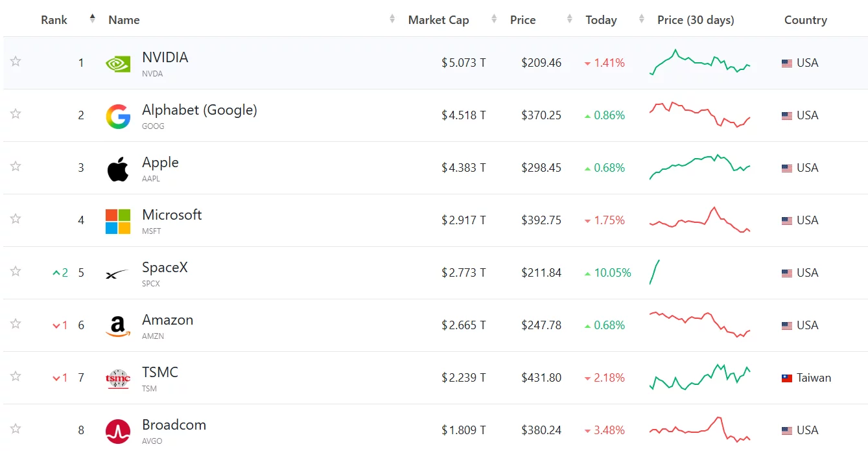Click the red down triangle beside NVIDIA 1.41%

pos(587,64)
